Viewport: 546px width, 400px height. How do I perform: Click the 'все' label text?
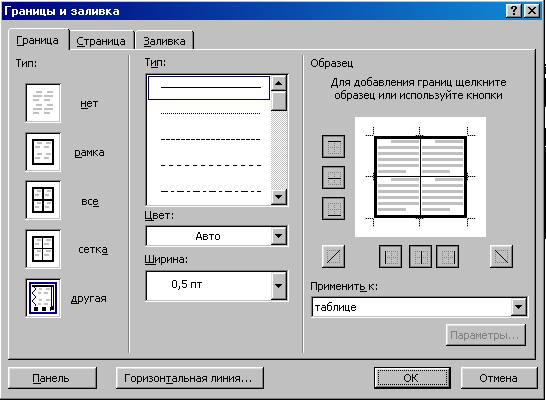pos(90,202)
